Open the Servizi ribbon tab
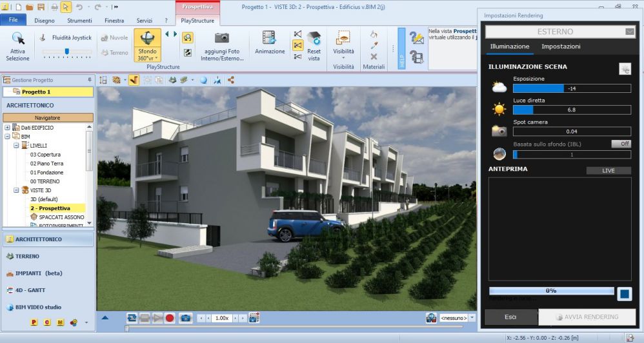 point(145,21)
